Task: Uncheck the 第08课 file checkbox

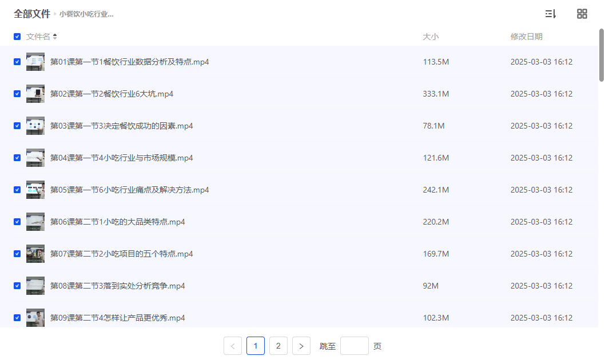Action: [17, 285]
